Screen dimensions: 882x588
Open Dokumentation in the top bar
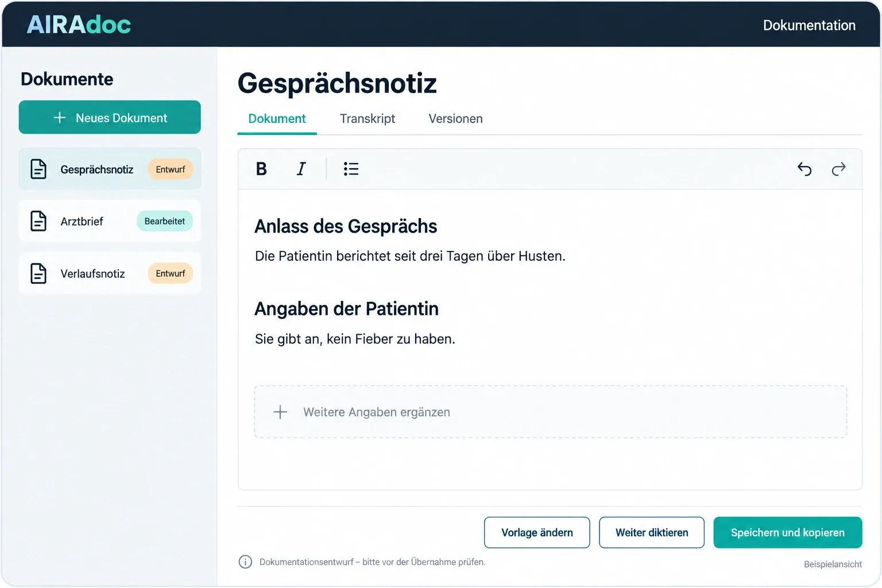(x=809, y=25)
